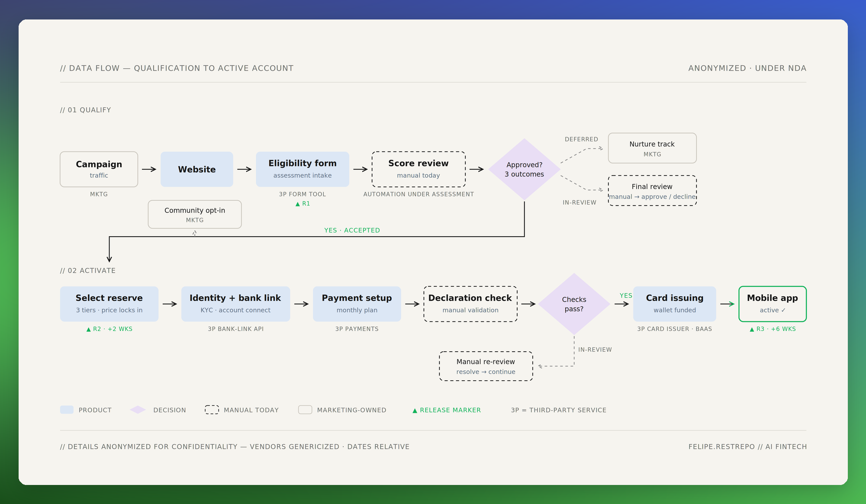The width and height of the screenshot is (866, 504).
Task: Click the Declaration check dashed node
Action: click(470, 304)
